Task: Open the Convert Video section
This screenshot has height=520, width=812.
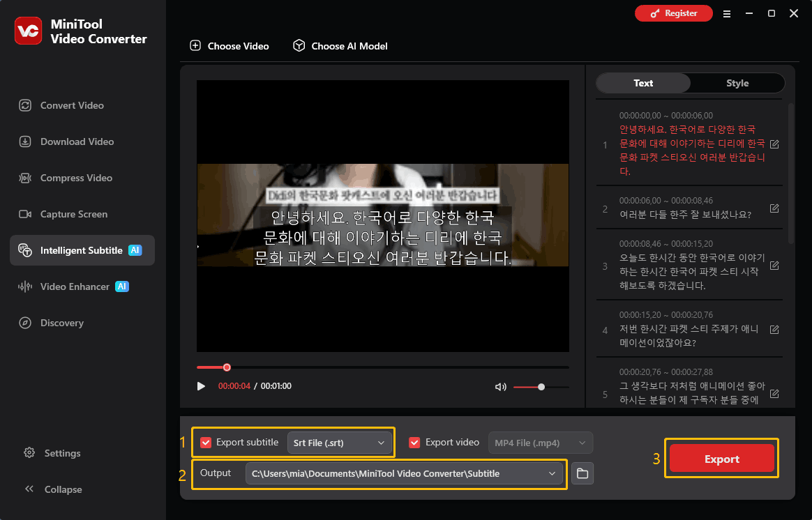Action: pos(82,105)
